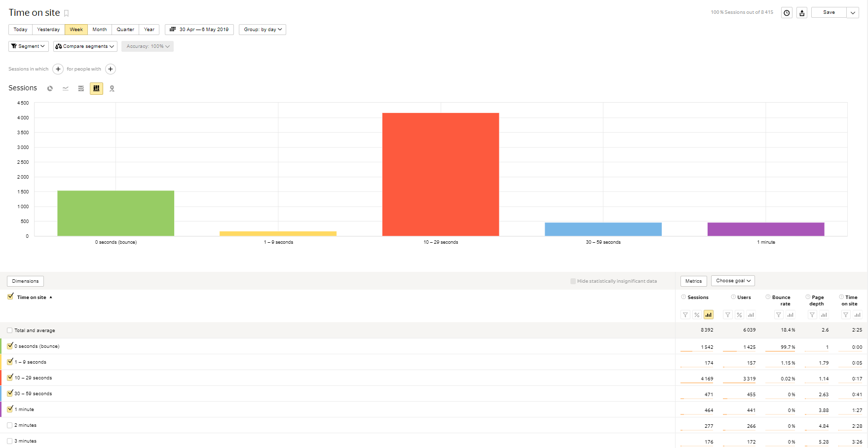Check the 3 minutes row
This screenshot has width=868, height=448.
pos(10,441)
